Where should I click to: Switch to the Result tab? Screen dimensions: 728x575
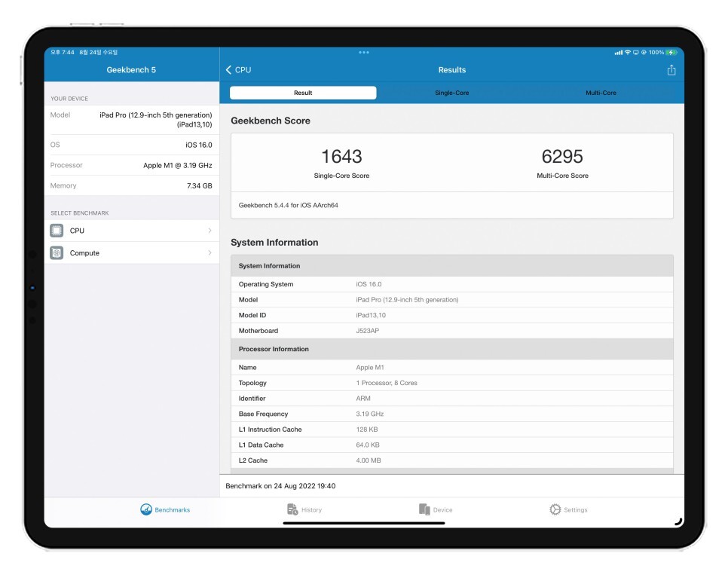point(303,93)
